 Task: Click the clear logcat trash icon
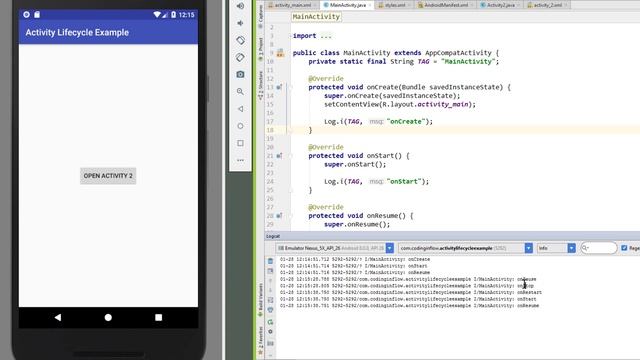point(270,261)
